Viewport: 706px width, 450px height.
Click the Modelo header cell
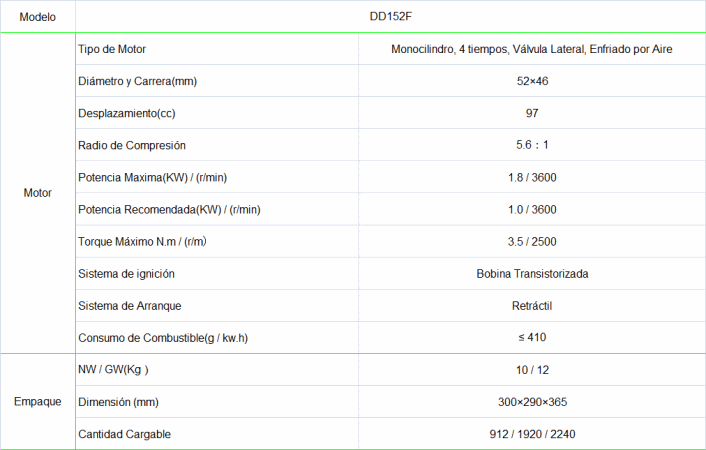[37, 17]
